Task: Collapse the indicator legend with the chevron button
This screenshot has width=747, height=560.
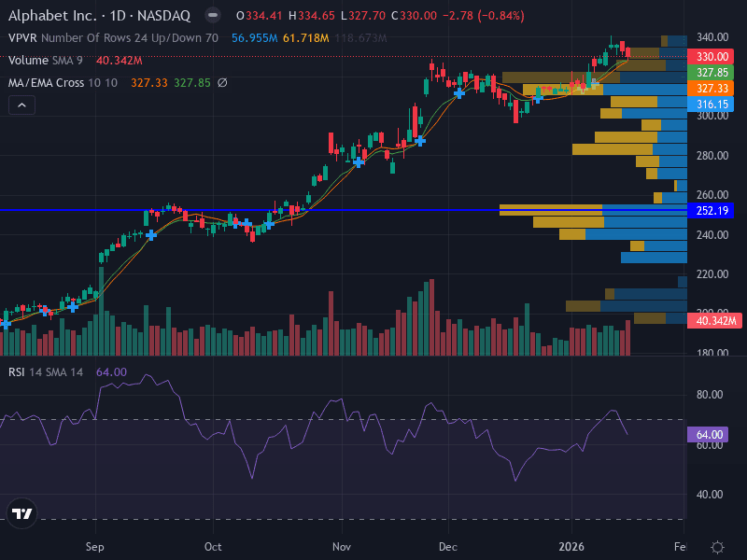Action: coord(21,105)
